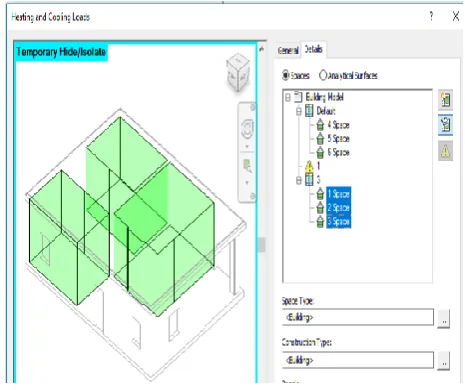This screenshot has width=465, height=390.
Task: Select the 2 Space tree item
Action: click(338, 208)
